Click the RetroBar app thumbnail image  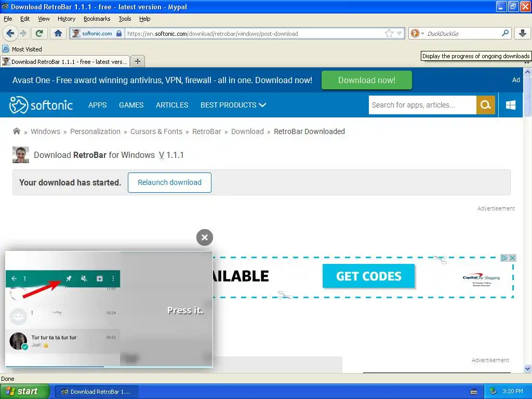pyautogui.click(x=21, y=155)
